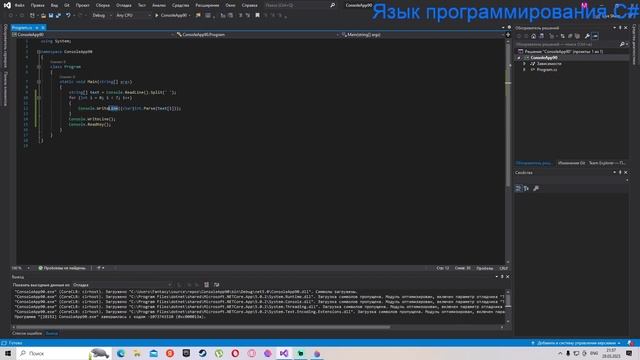Toggle word wrap icon in Output panel
The width and height of the screenshot is (640, 360).
(216, 284)
